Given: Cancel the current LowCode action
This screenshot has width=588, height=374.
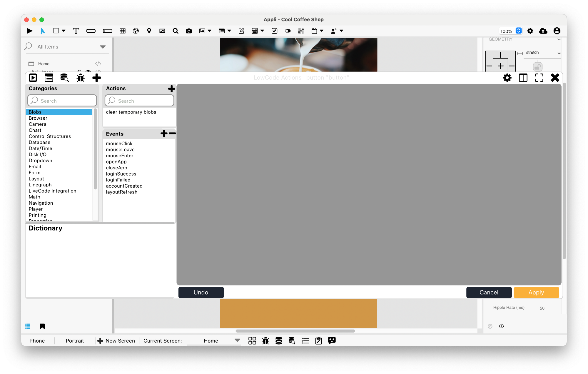Looking at the screenshot, I should pos(489,292).
